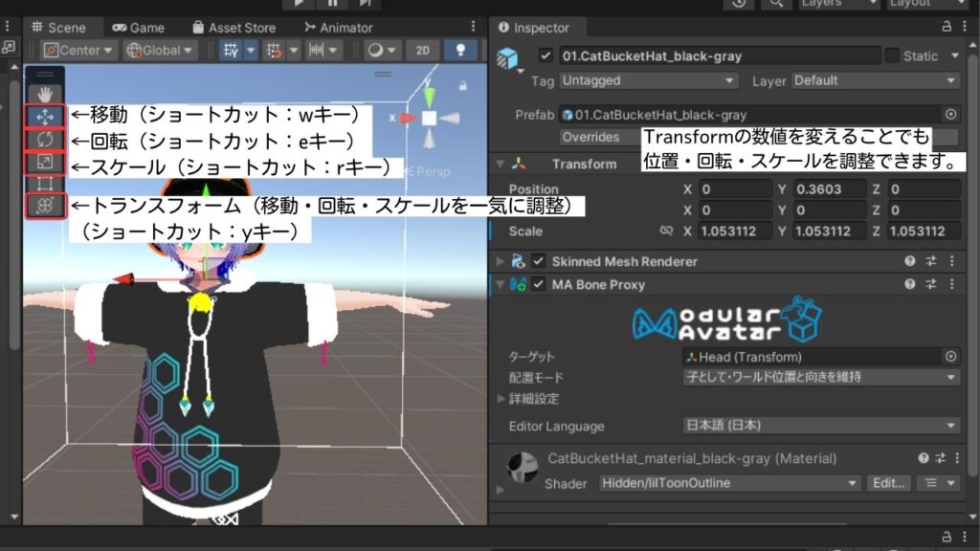Viewport: 980px width, 551px height.
Task: Click the object name input field
Action: pos(719,55)
